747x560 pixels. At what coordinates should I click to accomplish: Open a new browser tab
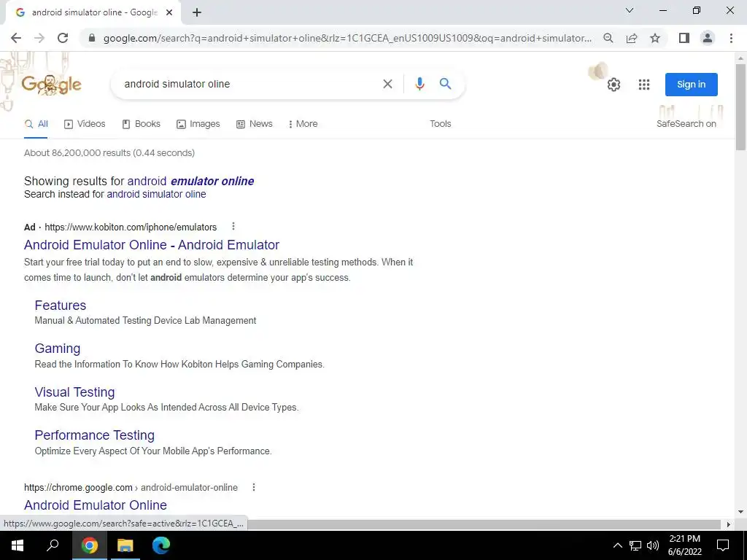[x=197, y=12]
